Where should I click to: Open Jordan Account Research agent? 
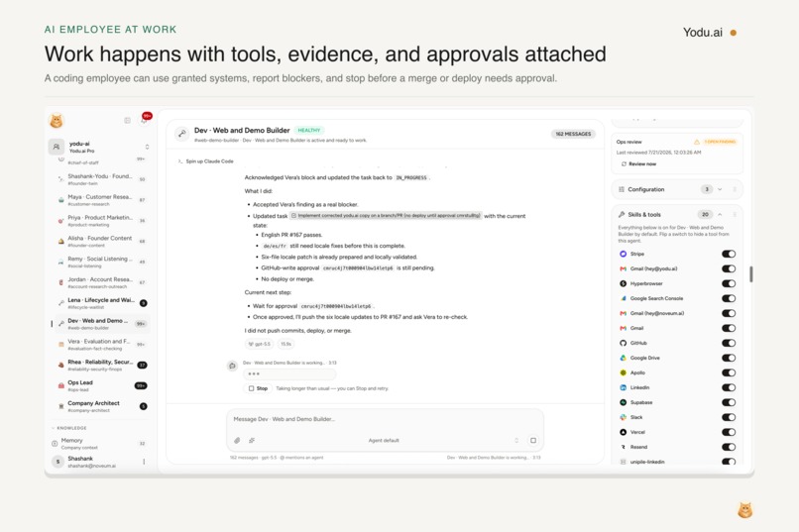point(100,282)
